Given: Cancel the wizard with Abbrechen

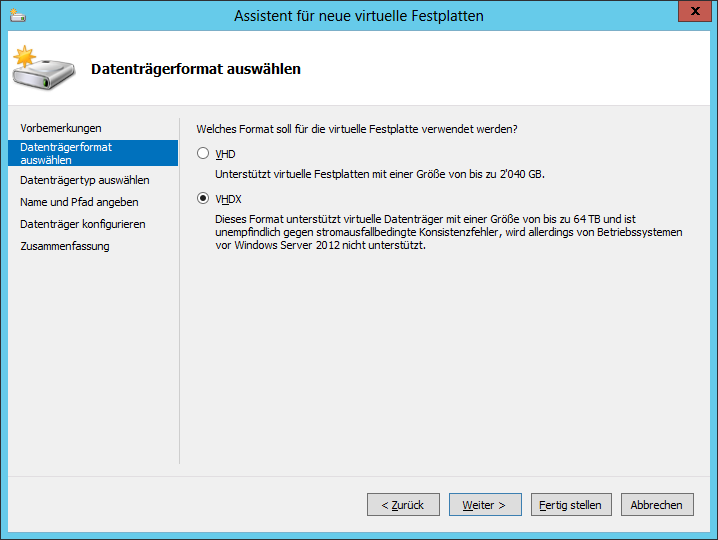Looking at the screenshot, I should pyautogui.click(x=657, y=505).
